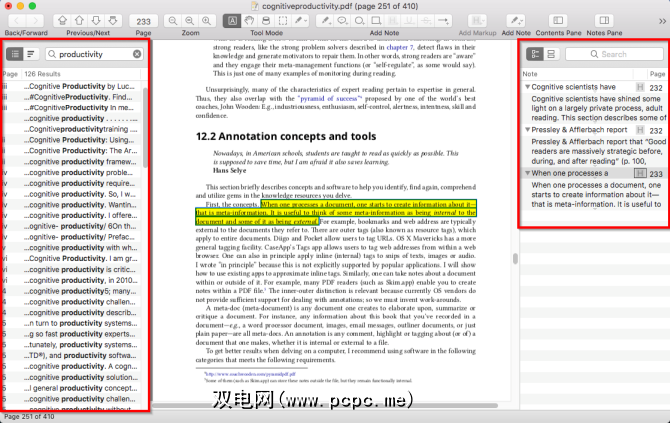The width and height of the screenshot is (670, 423).
Task: Select the Text tool mode
Action: [x=232, y=21]
